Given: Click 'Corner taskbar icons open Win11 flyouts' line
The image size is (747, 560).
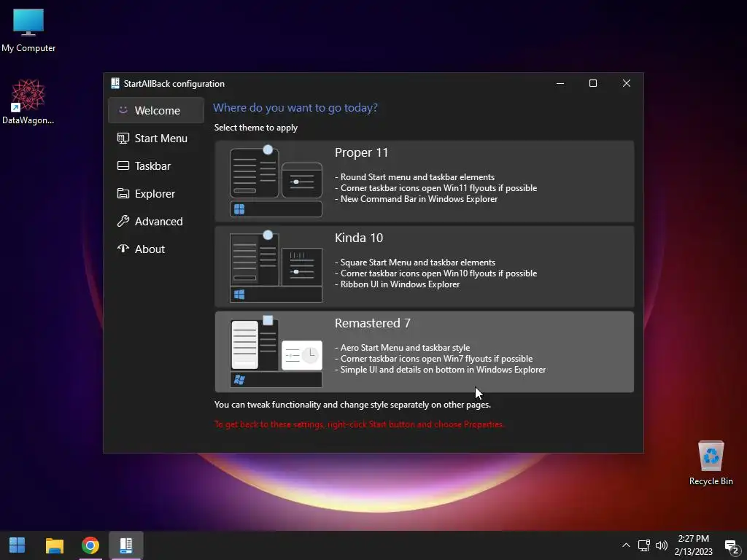Looking at the screenshot, I should (436, 188).
